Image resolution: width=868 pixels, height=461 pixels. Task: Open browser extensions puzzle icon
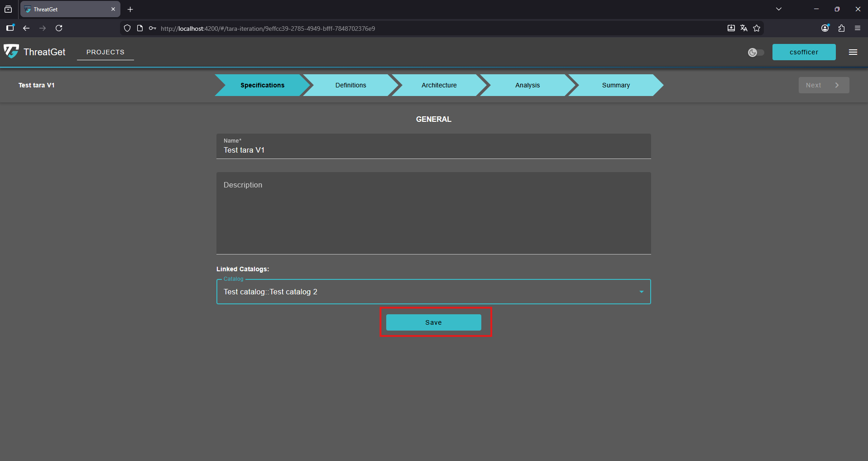tap(841, 28)
